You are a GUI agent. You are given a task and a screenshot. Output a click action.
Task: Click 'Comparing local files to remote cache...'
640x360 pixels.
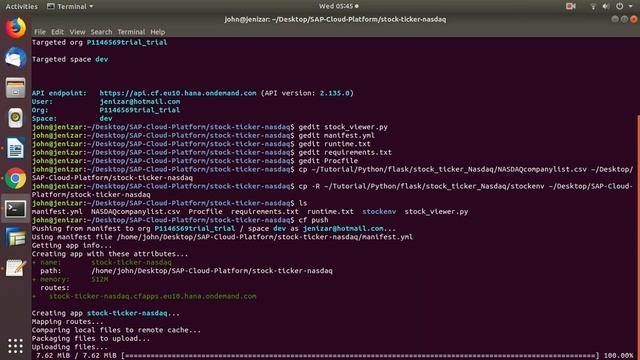(x=116, y=330)
